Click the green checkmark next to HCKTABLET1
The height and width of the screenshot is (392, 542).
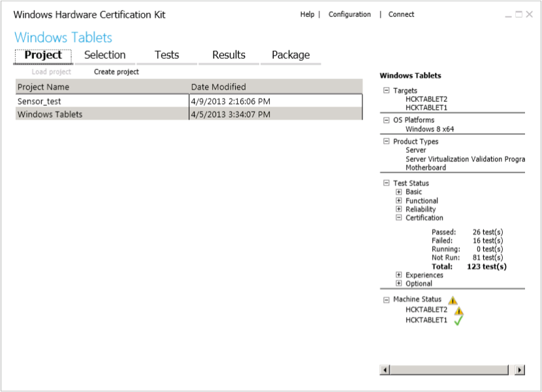(x=458, y=319)
